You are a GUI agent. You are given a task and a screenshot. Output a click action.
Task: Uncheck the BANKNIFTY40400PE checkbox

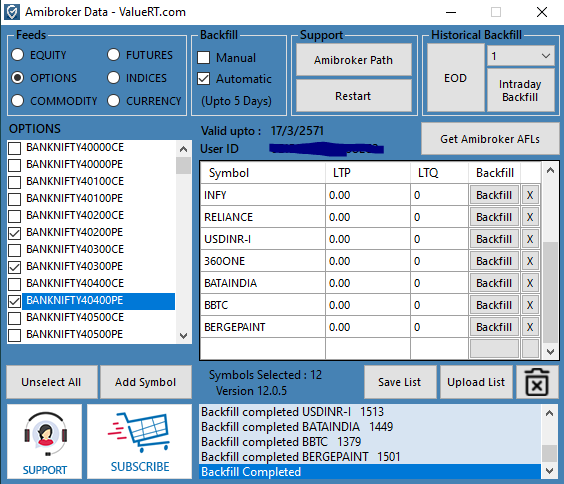(x=14, y=301)
